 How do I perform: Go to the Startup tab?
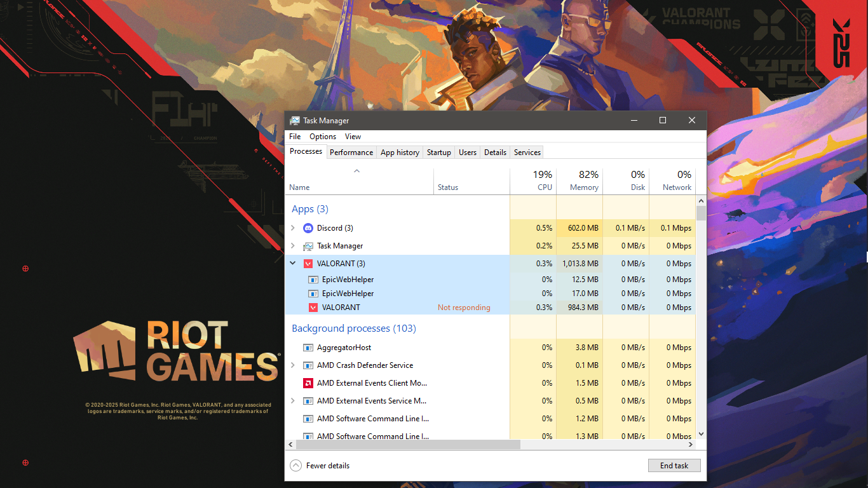pyautogui.click(x=439, y=152)
